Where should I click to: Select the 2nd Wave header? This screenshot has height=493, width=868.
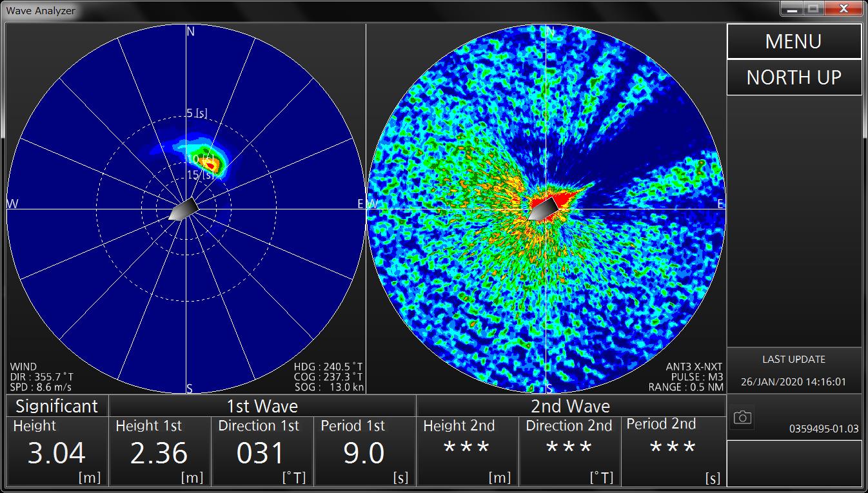(570, 406)
